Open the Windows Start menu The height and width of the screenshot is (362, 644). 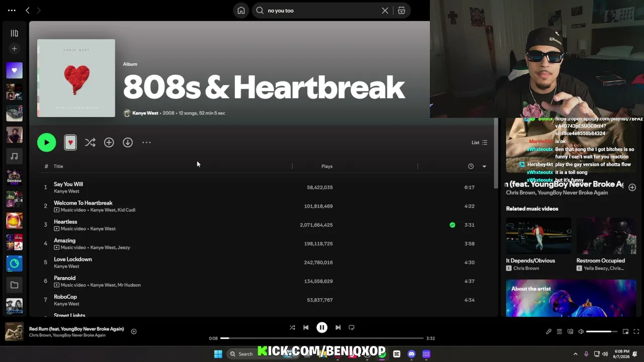click(218, 354)
